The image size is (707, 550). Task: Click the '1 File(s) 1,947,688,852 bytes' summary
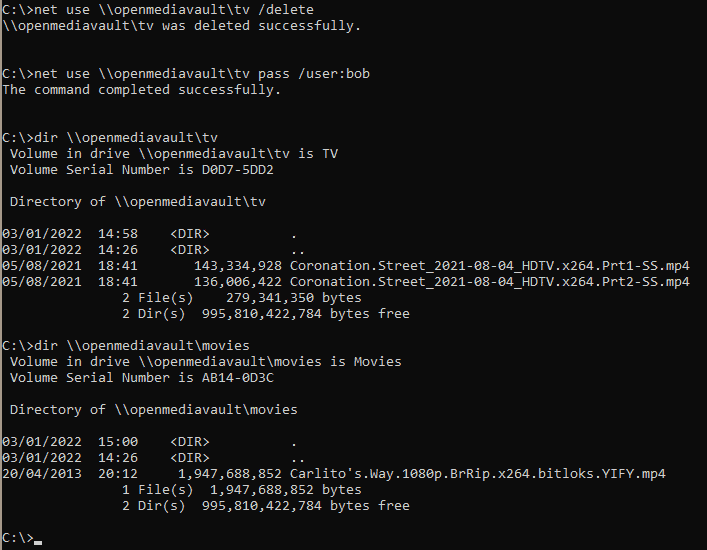241,489
